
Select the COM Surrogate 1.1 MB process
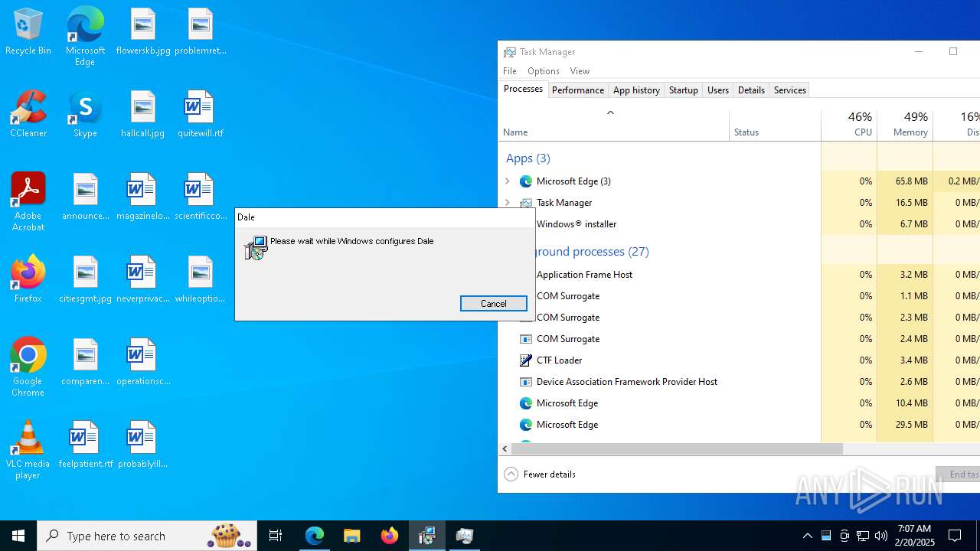(739, 296)
